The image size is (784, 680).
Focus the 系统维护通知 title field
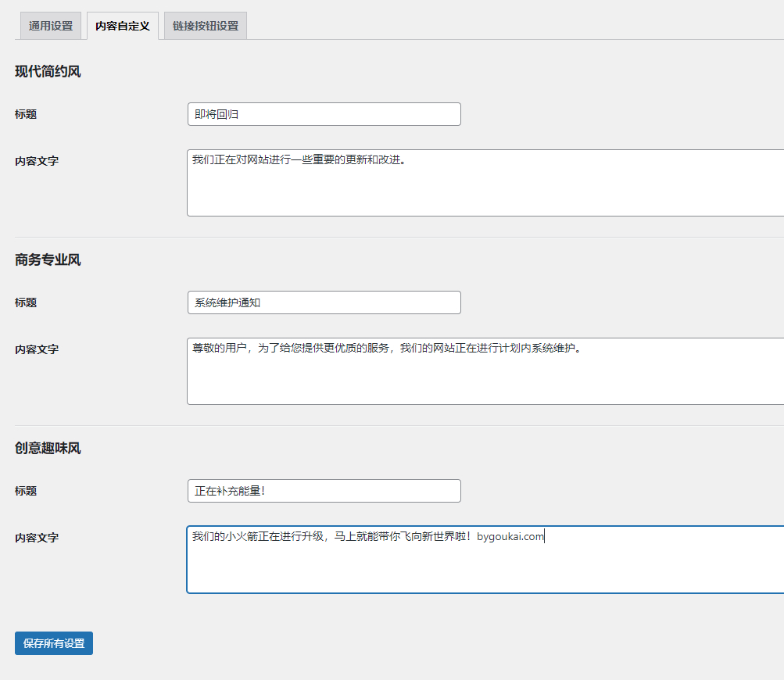[x=324, y=302]
